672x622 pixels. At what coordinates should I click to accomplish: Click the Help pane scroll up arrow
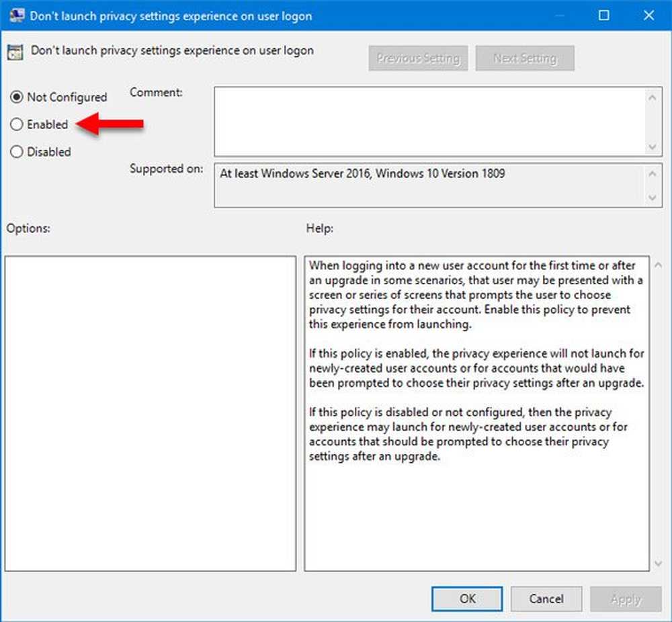point(659,265)
